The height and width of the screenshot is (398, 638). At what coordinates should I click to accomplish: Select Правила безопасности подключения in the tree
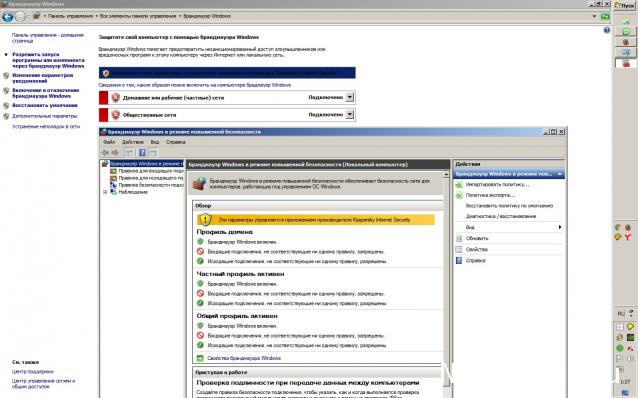pyautogui.click(x=151, y=185)
